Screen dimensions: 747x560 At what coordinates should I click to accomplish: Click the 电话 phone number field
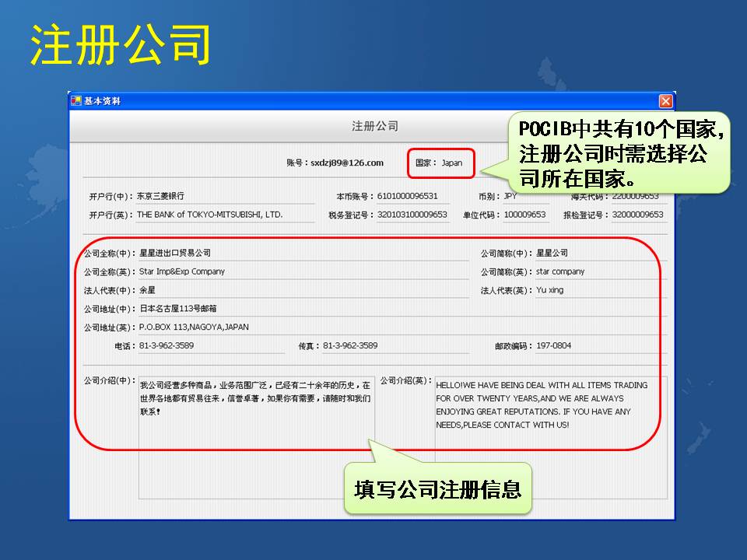coord(210,345)
